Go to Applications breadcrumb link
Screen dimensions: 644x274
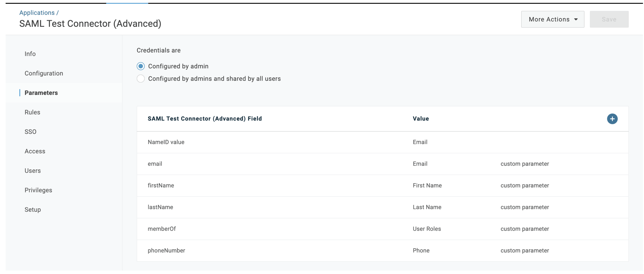click(x=37, y=13)
